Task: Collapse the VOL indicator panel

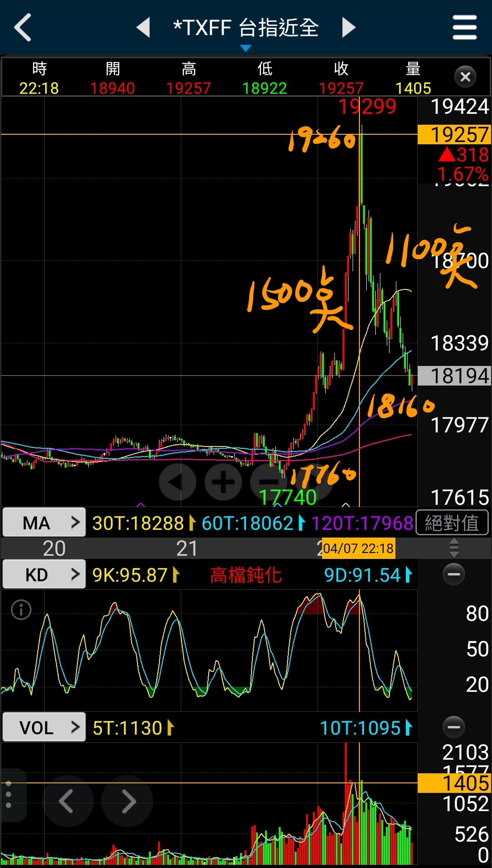Action: click(x=454, y=727)
